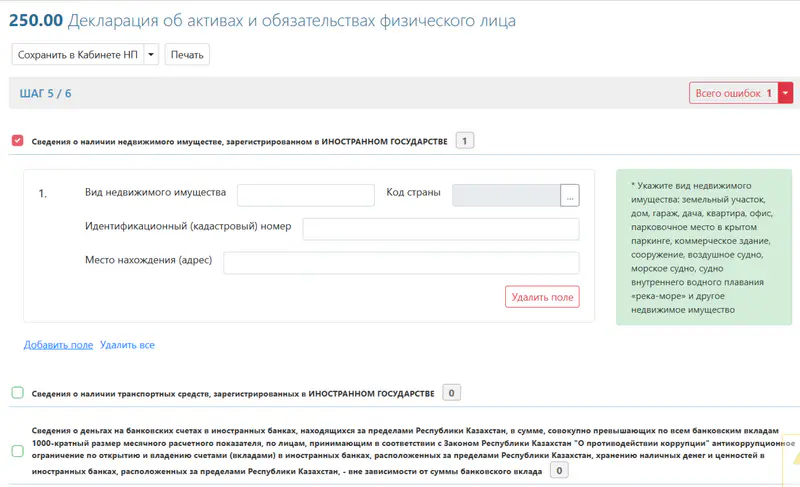
Task: Focus the 'Вид недвижимого имущества' input field
Action: coord(305,195)
